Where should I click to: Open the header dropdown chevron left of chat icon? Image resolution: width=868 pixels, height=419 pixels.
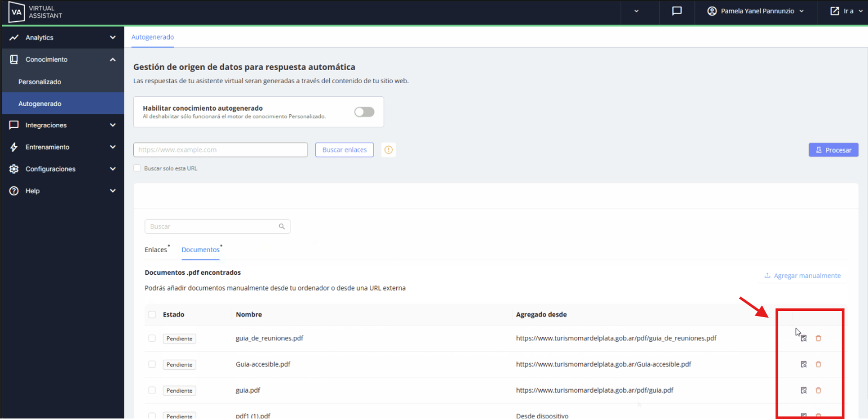coord(636,11)
